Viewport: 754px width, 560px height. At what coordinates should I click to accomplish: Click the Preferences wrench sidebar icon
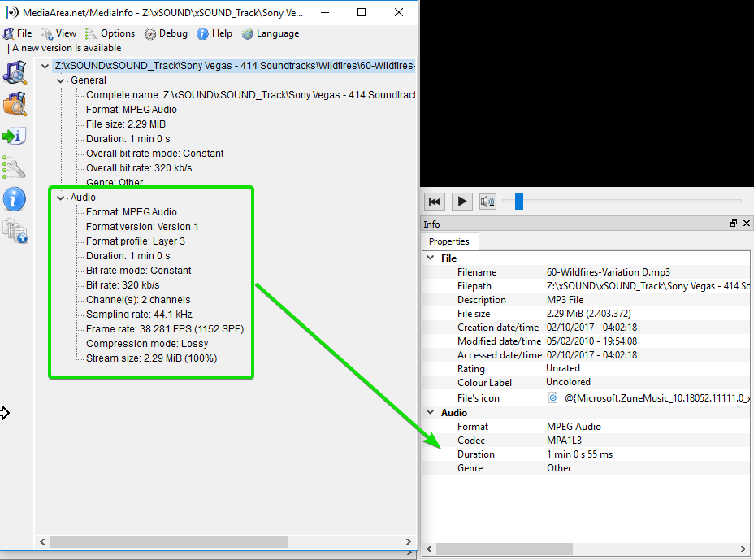(15, 167)
